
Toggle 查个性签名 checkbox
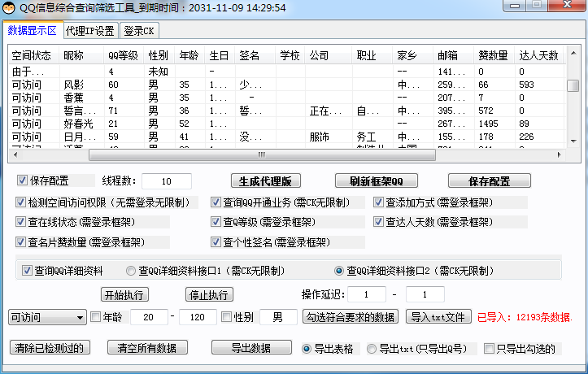click(216, 242)
